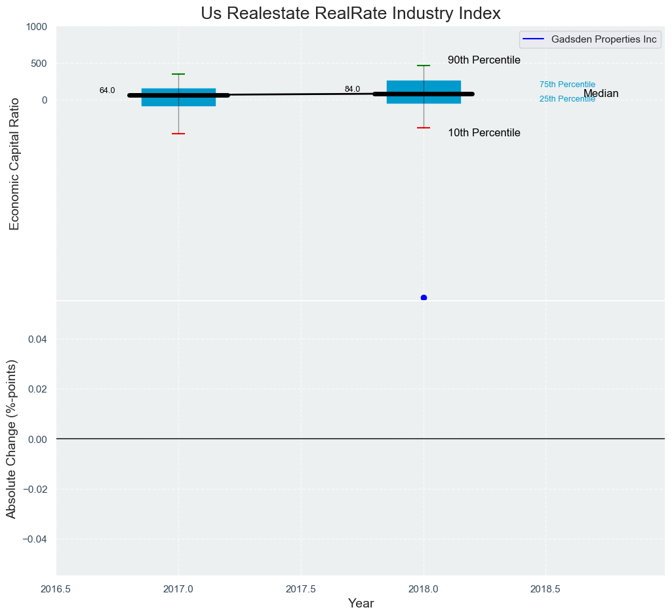The image size is (672, 616).
Task: Click the 2017.5 tick on the Year axis
Action: (x=301, y=588)
